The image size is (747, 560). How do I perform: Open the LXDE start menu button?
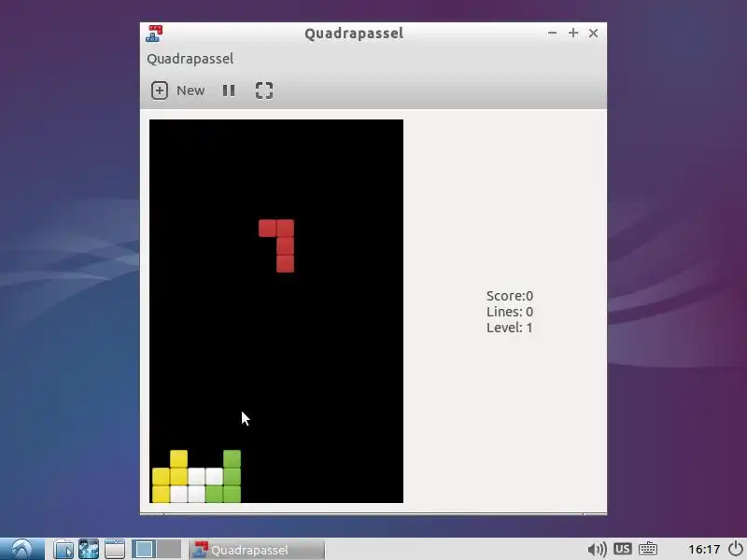pyautogui.click(x=22, y=549)
